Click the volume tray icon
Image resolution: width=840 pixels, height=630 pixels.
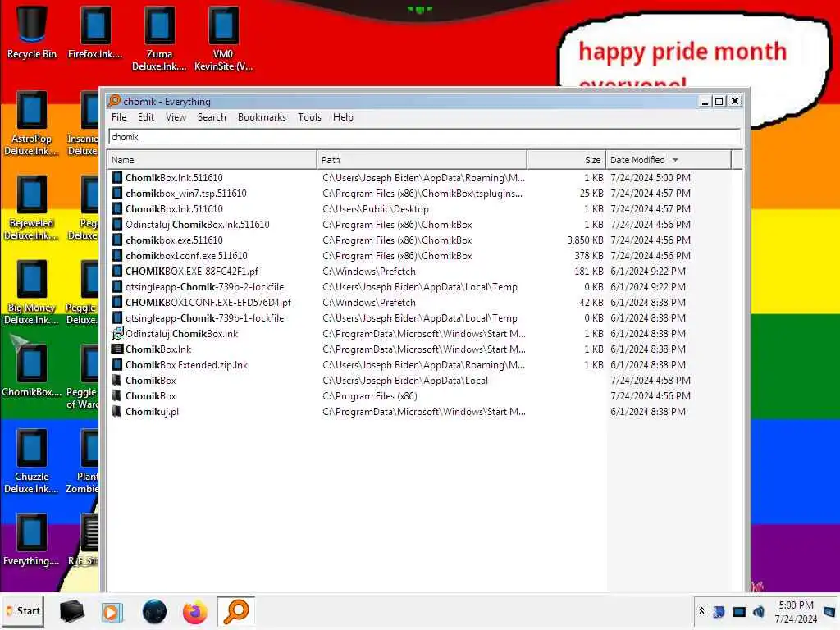(759, 611)
